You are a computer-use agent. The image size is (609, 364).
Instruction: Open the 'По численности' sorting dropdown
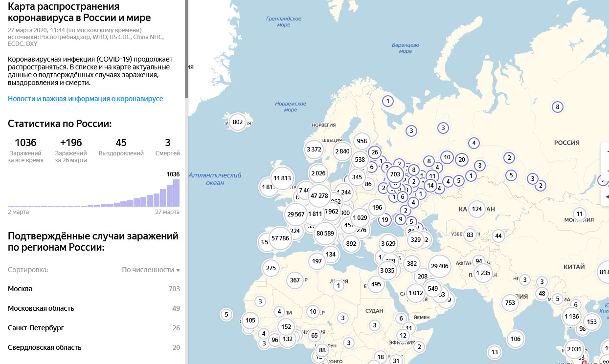tap(151, 270)
